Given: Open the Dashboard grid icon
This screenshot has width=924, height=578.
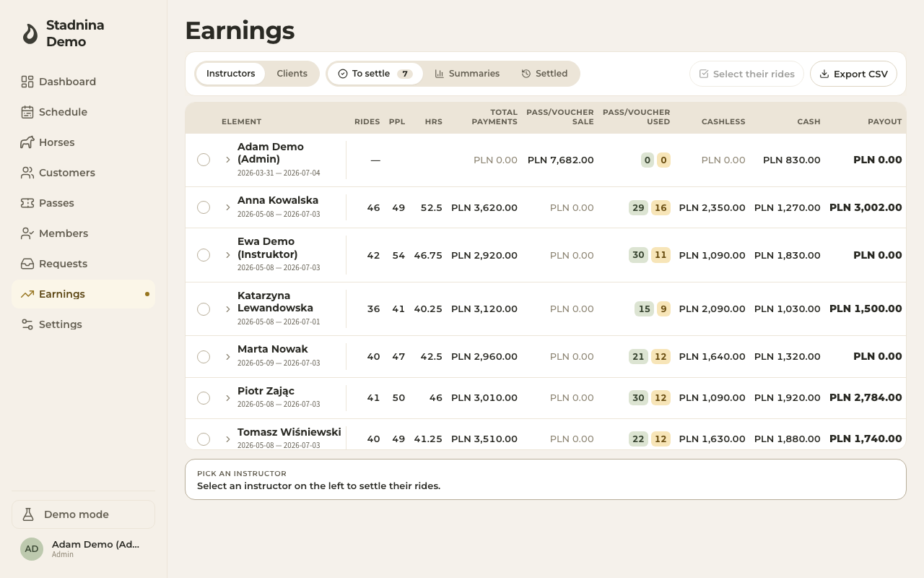Looking at the screenshot, I should (27, 82).
